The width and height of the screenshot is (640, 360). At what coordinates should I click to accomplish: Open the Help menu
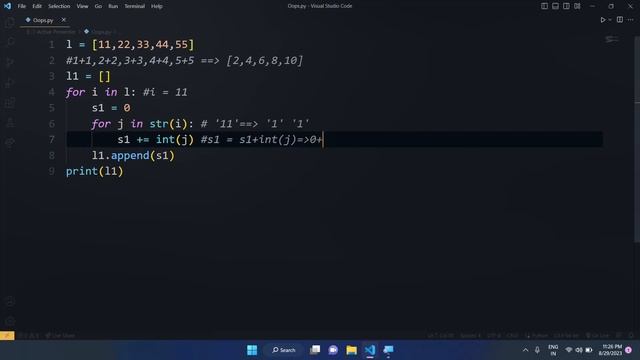point(157,6)
